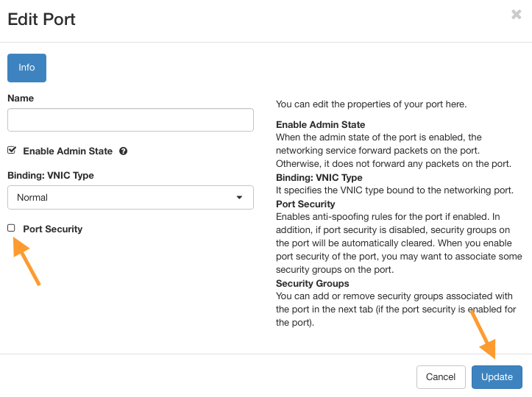Image resolution: width=532 pixels, height=397 pixels.
Task: Uncheck the Enable Admin State checkbox
Action: 12,151
